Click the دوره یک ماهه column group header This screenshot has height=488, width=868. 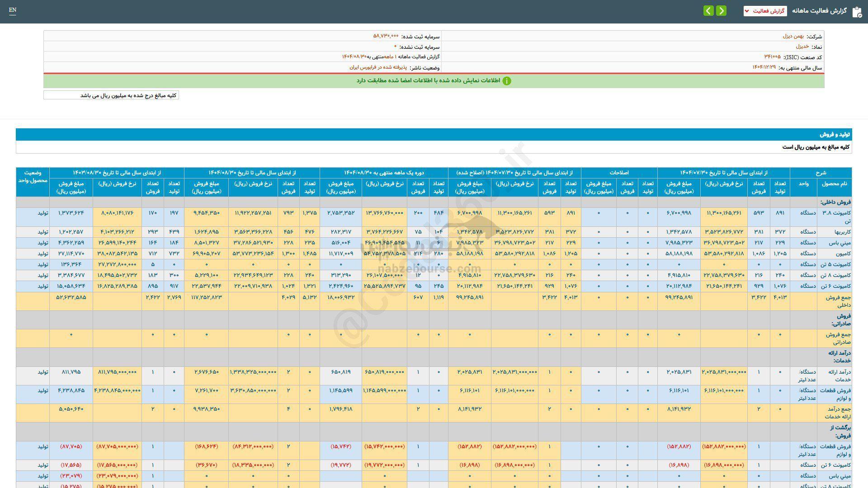384,173
